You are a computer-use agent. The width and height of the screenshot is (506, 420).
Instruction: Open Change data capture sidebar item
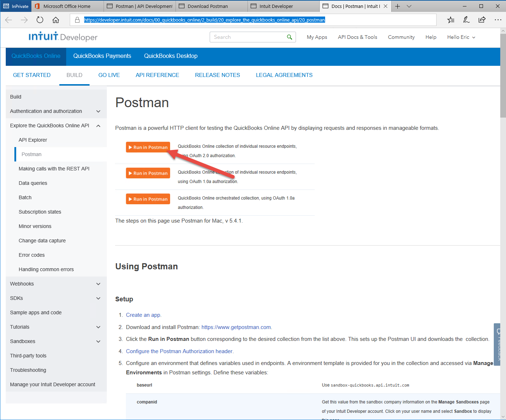coord(42,241)
